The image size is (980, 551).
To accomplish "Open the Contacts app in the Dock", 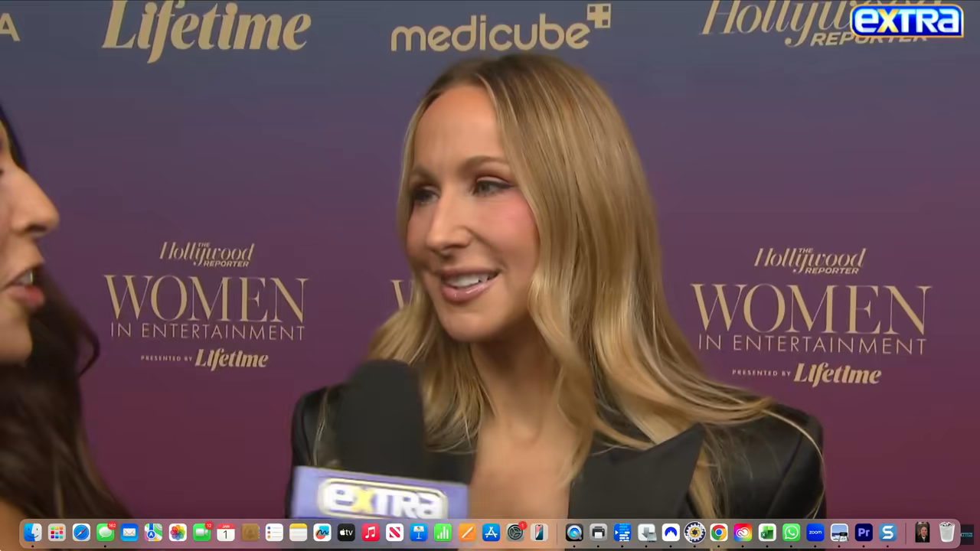I will (250, 533).
